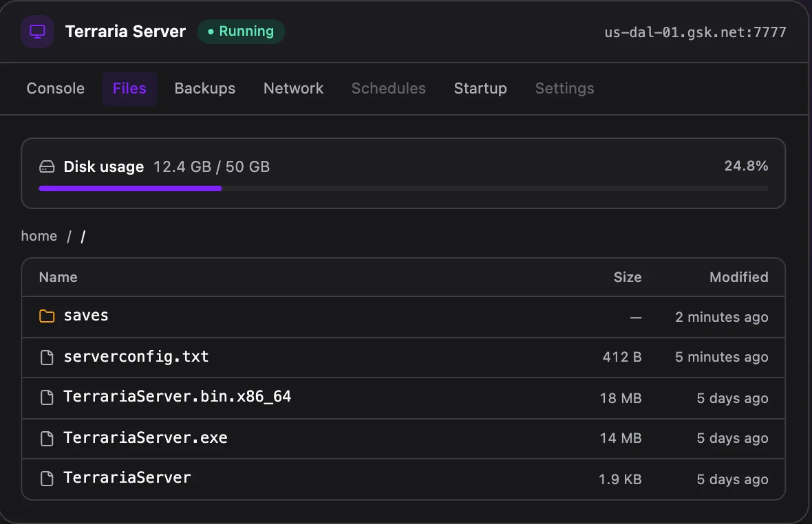Image resolution: width=812 pixels, height=524 pixels.
Task: Click the 2 minutes ago modified cell
Action: [721, 317]
